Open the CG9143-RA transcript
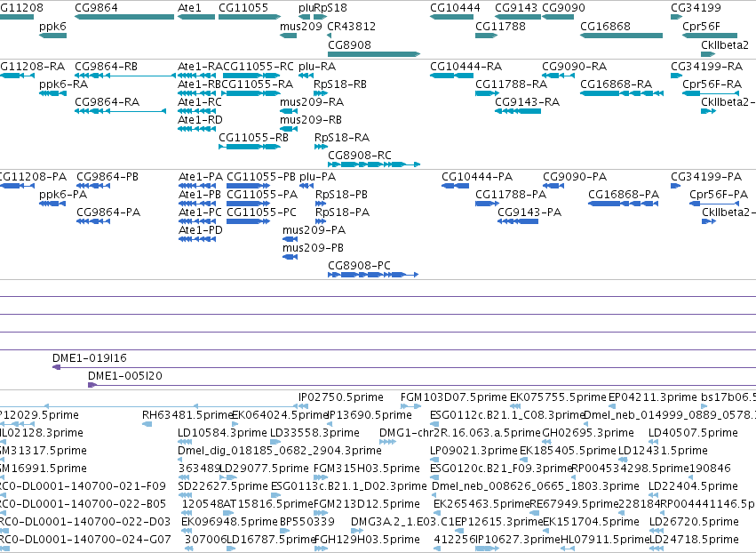 click(x=518, y=111)
